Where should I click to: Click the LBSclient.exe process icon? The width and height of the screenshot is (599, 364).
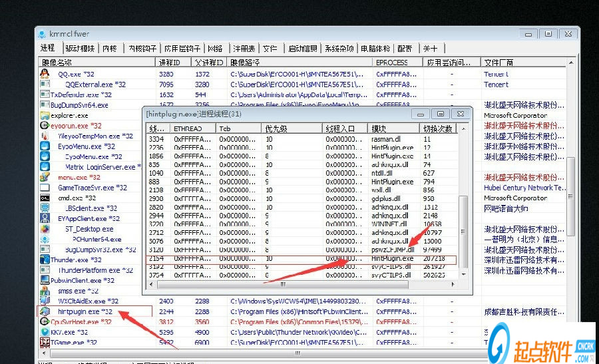[x=45, y=208]
